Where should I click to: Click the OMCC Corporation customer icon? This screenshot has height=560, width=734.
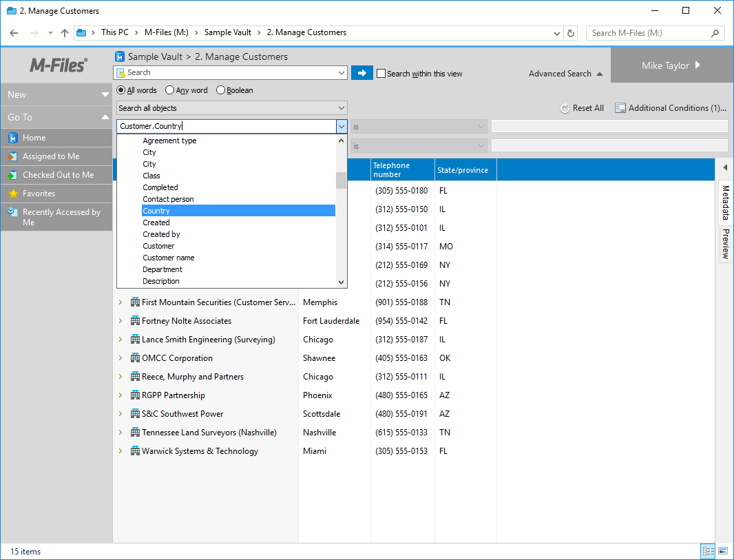(135, 358)
